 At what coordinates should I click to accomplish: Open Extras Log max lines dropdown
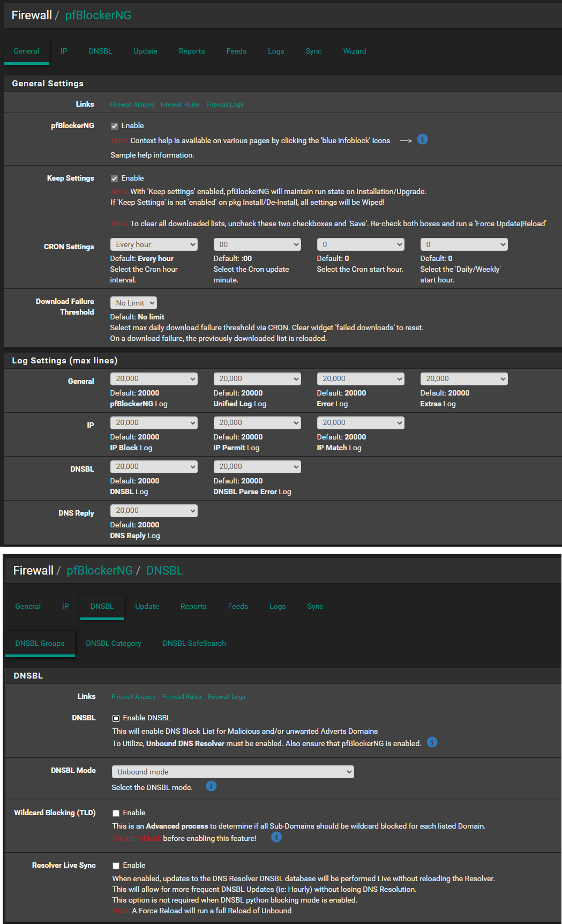point(464,379)
